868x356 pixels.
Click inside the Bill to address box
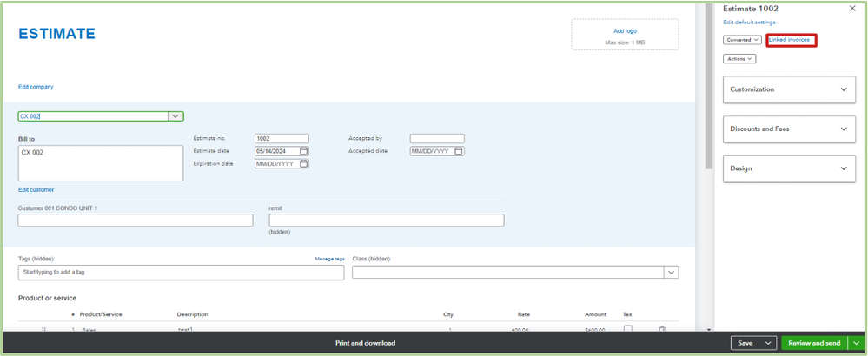click(x=101, y=163)
